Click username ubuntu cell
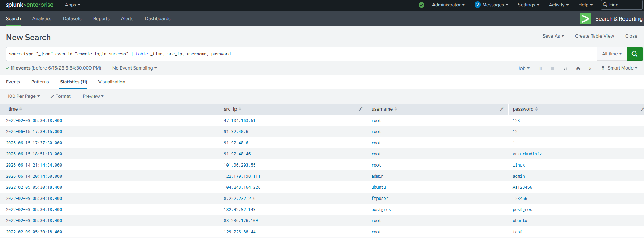Screen dimensions: 644x242 coord(379,187)
